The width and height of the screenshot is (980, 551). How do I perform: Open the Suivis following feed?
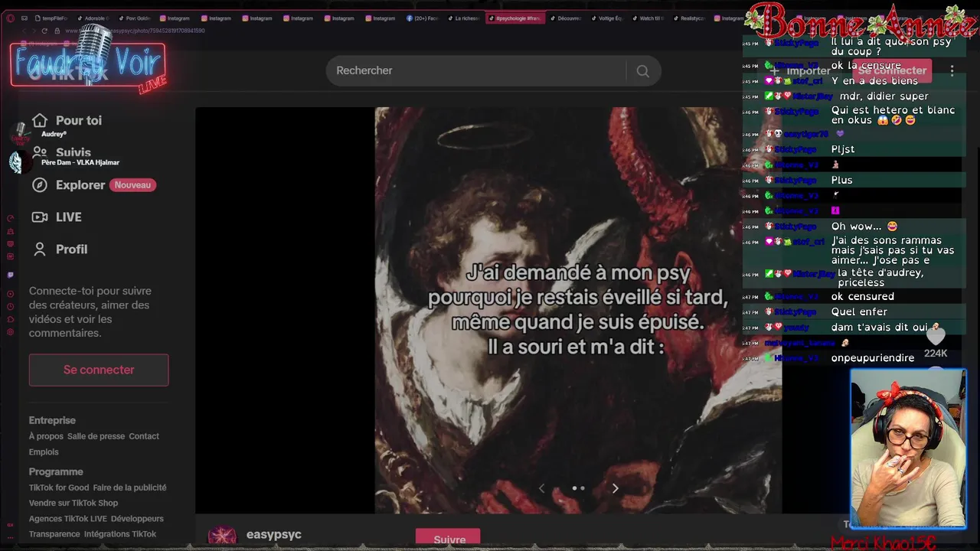(x=62, y=152)
